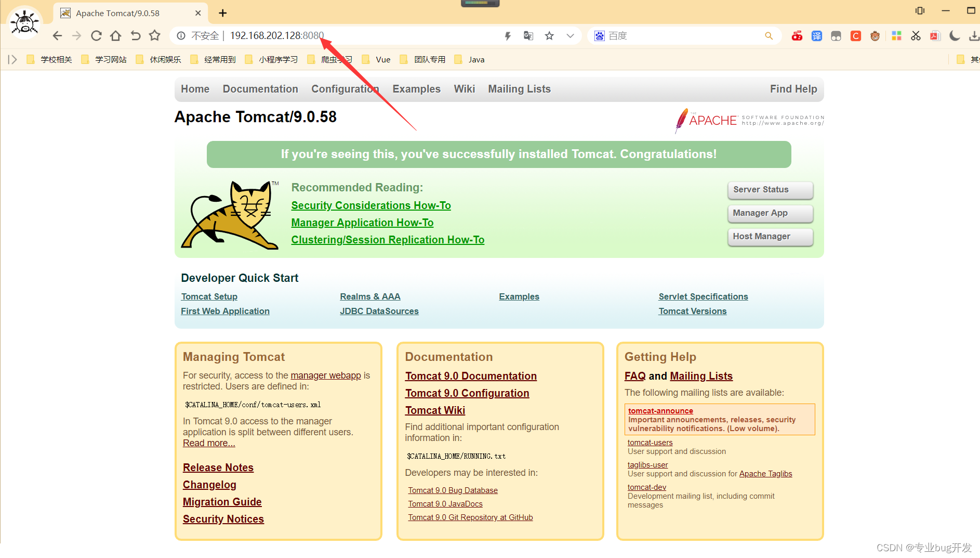Open the Mailing Lists nav item
The height and width of the screenshot is (558, 980).
519,89
